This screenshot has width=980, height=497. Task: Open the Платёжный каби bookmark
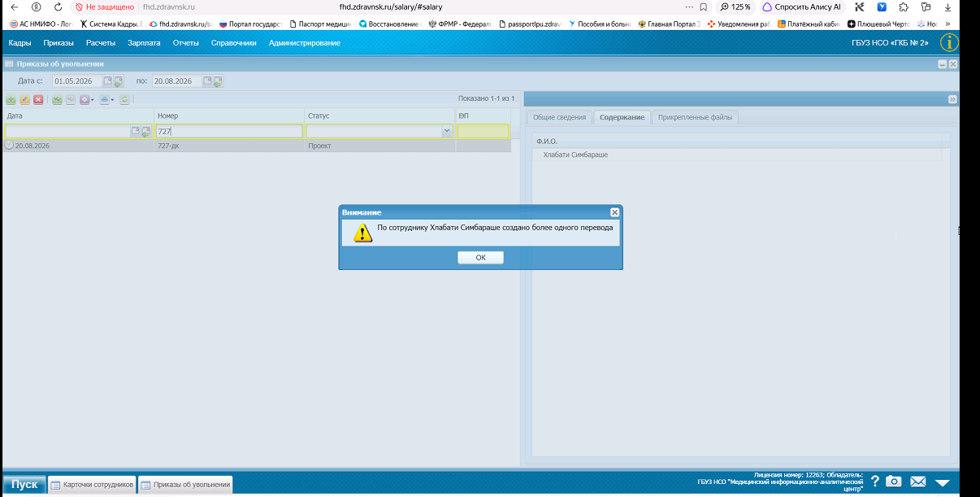pos(809,24)
